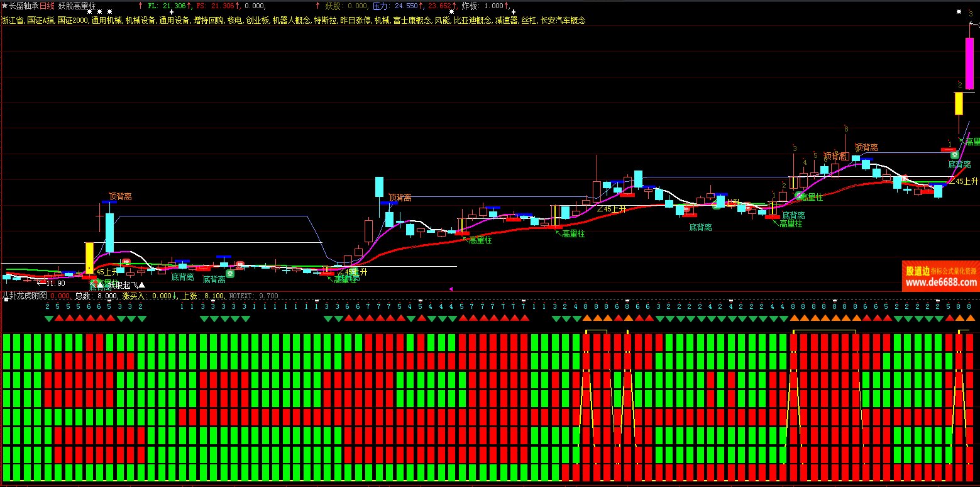
Task: Click the small magenta arrow marker above sub-chart
Action: [x=450, y=289]
